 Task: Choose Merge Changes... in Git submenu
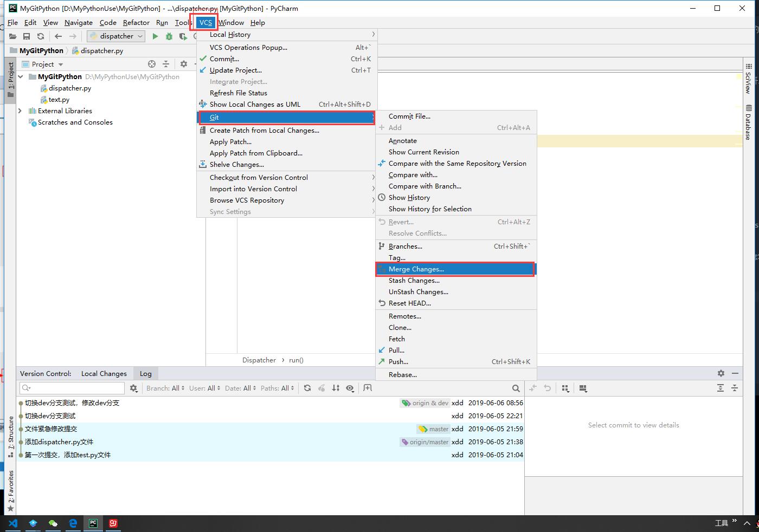(x=455, y=269)
